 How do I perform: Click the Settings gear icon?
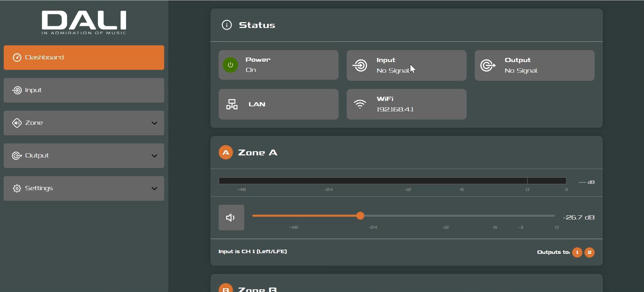click(x=17, y=188)
